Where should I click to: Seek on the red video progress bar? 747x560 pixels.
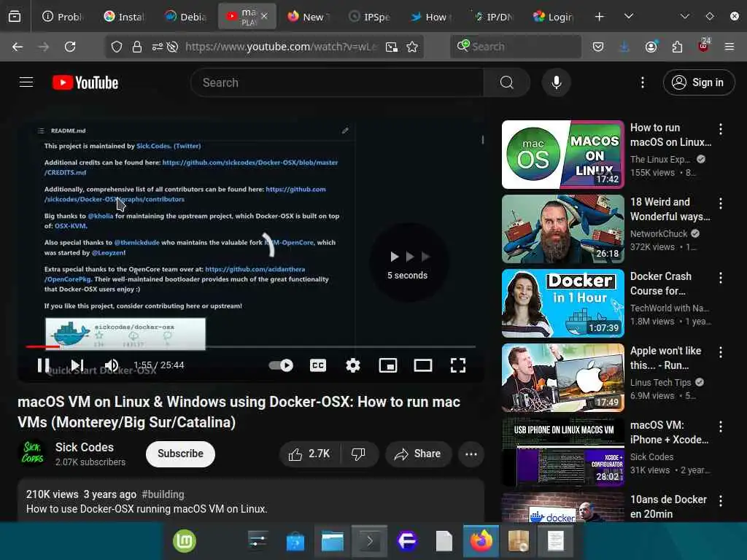click(251, 346)
